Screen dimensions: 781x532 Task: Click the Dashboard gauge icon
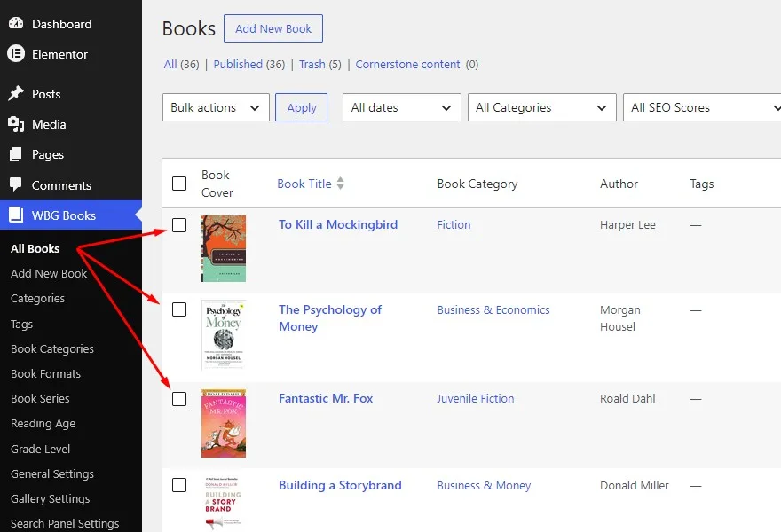[x=16, y=23]
